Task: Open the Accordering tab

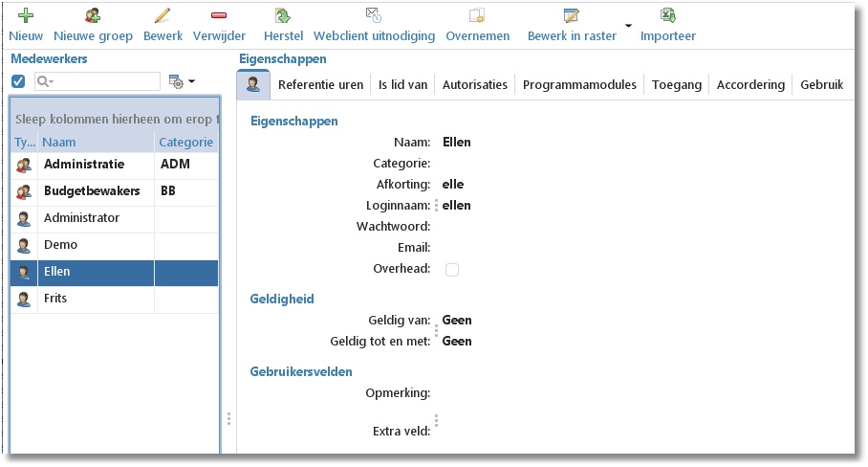Action: pos(750,85)
